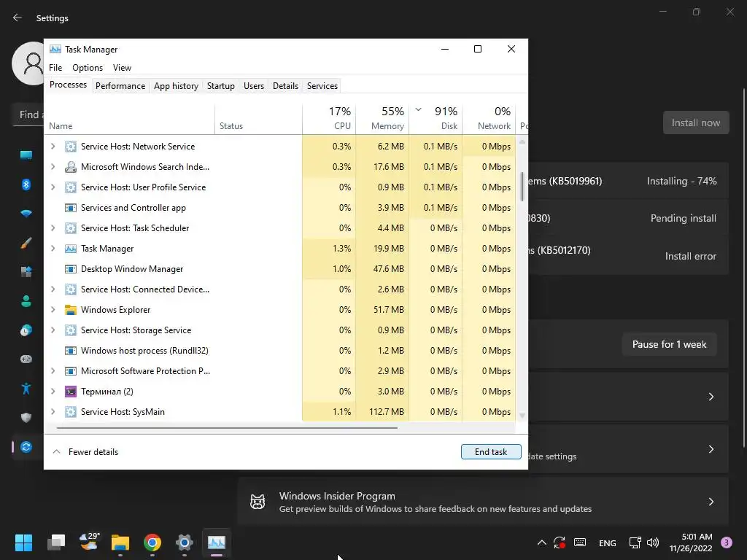Open the System category in Settings sidebar
The width and height of the screenshot is (747, 560).
coord(26,155)
